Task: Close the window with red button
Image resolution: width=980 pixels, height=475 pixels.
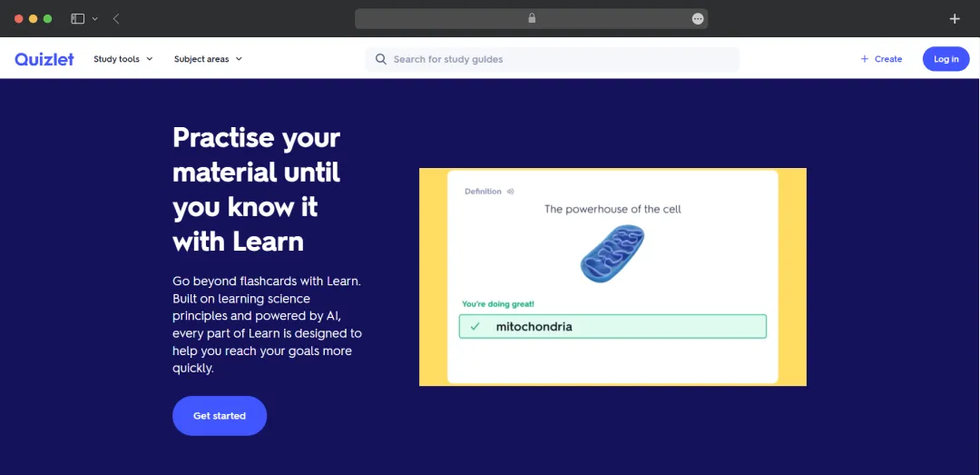Action: click(x=19, y=19)
